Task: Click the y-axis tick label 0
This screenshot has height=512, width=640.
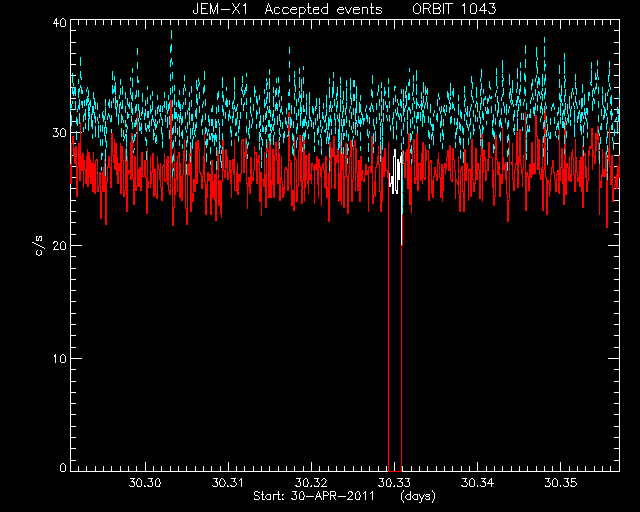Action: 63,467
